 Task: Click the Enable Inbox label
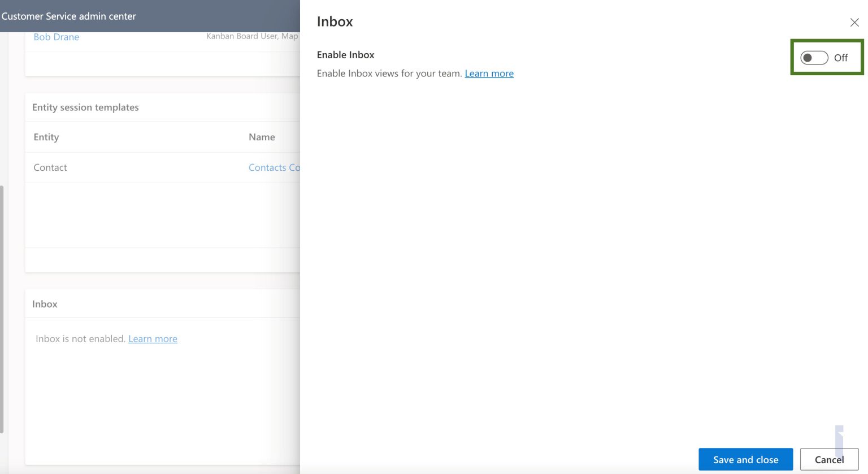click(345, 54)
